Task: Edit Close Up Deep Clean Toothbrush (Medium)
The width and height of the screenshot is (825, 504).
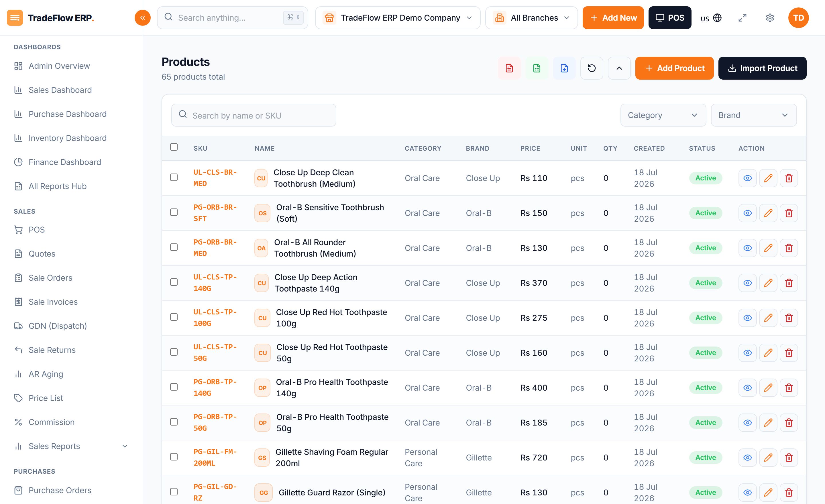Action: coord(768,178)
